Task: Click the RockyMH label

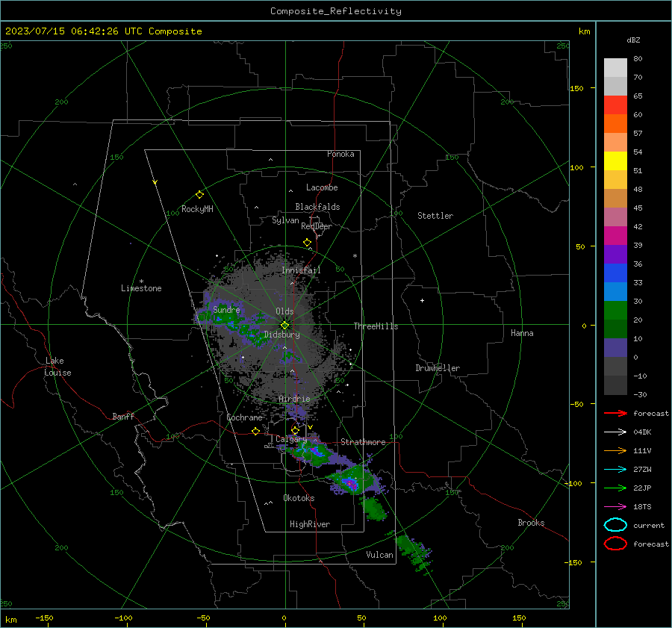Action: pos(197,209)
